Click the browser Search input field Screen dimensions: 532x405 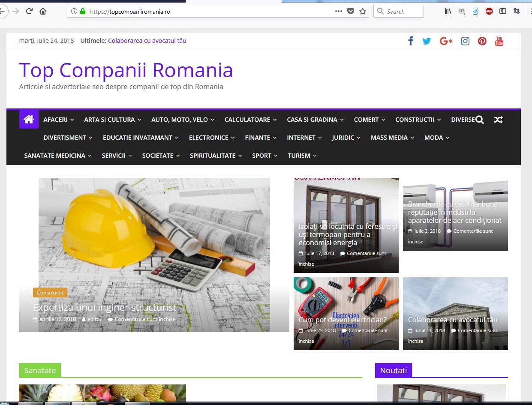399,12
